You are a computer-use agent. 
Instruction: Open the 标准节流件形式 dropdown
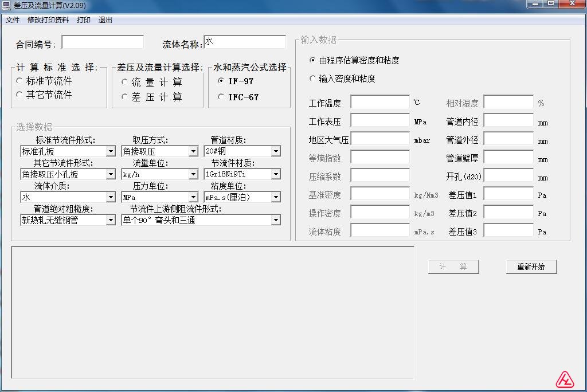(111, 151)
